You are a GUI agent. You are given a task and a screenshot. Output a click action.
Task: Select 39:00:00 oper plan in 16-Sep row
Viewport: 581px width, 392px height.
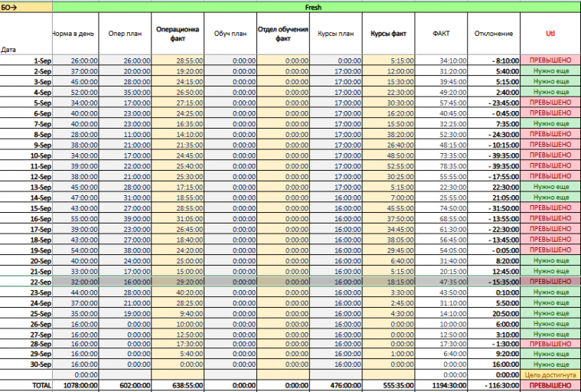pos(125,219)
